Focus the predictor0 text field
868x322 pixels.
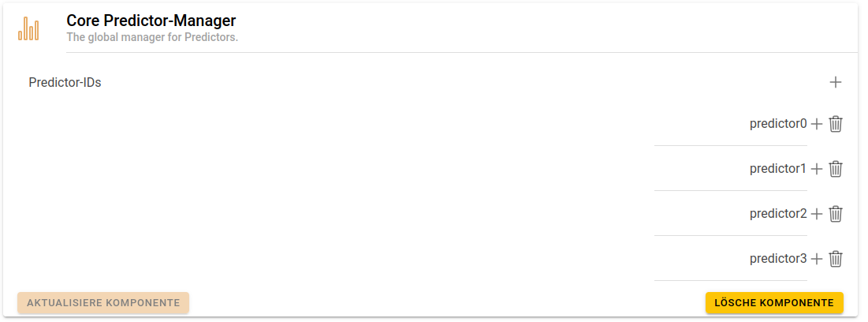(x=730, y=124)
